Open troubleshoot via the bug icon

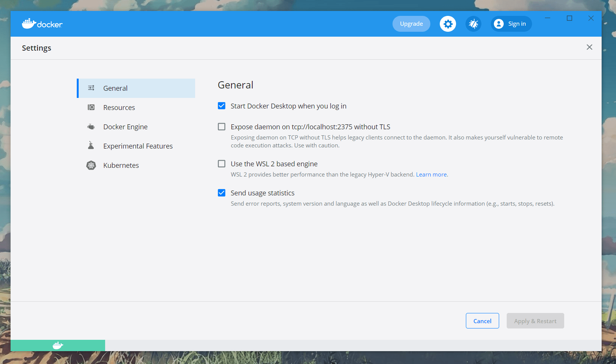point(473,24)
